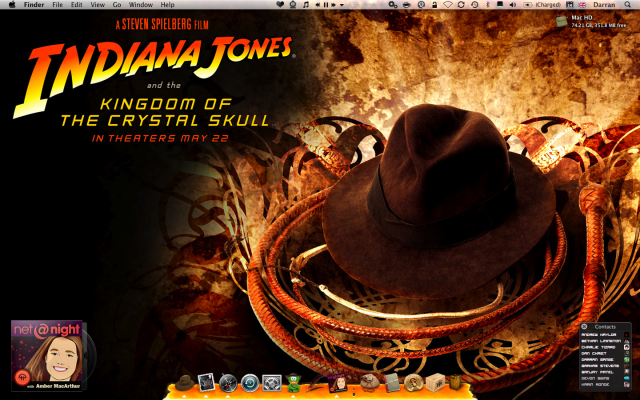Click the sync arrows menu bar icon
The height and width of the screenshot is (400, 640).
(x=461, y=5)
